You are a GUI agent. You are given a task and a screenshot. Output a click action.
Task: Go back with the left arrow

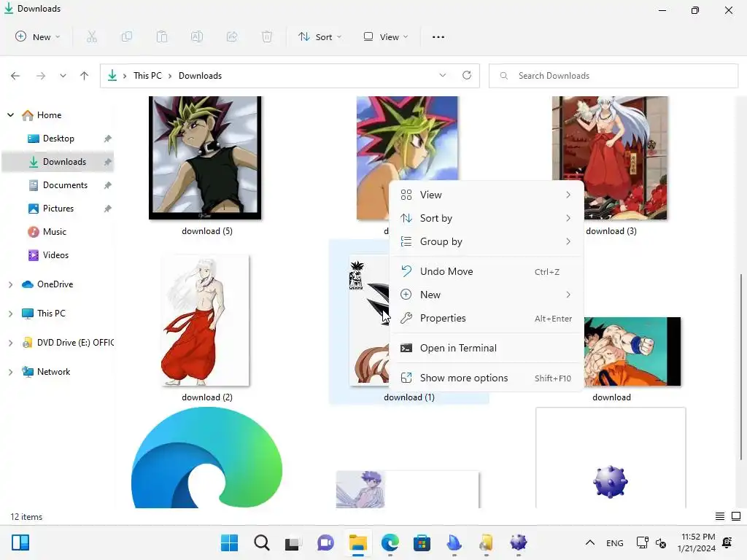(15, 76)
